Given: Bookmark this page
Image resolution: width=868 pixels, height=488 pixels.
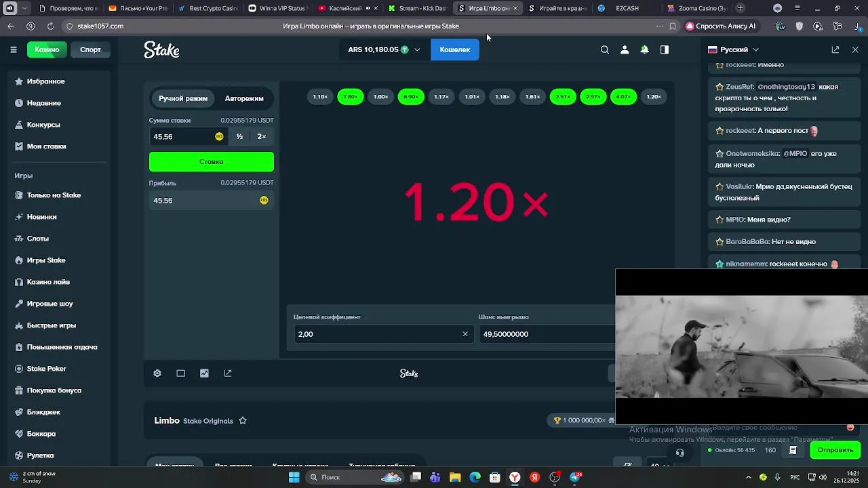Looking at the screenshot, I should 673,26.
